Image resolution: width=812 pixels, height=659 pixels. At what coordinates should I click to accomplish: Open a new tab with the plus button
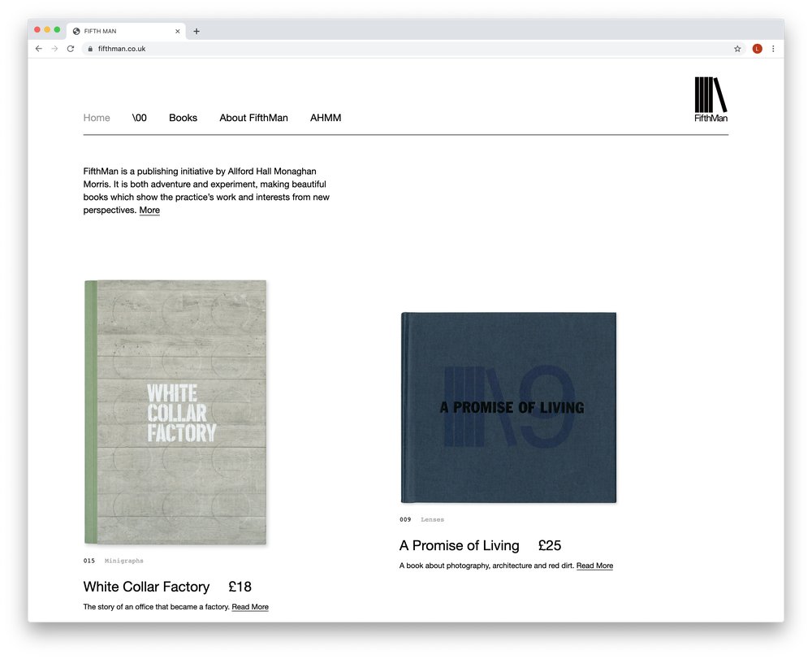click(x=197, y=31)
